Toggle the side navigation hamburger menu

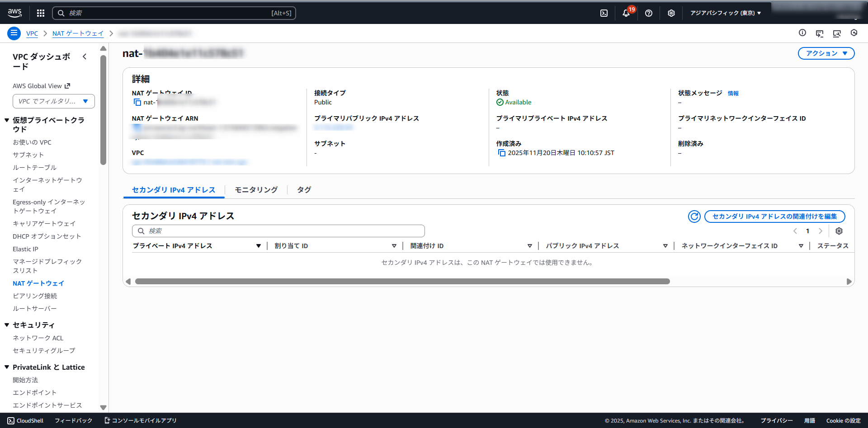coord(14,33)
